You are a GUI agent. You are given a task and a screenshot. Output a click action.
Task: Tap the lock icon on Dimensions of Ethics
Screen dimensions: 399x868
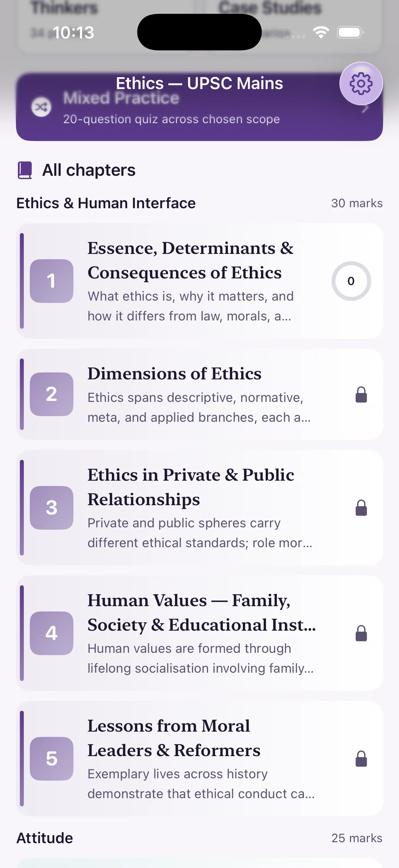[361, 395]
